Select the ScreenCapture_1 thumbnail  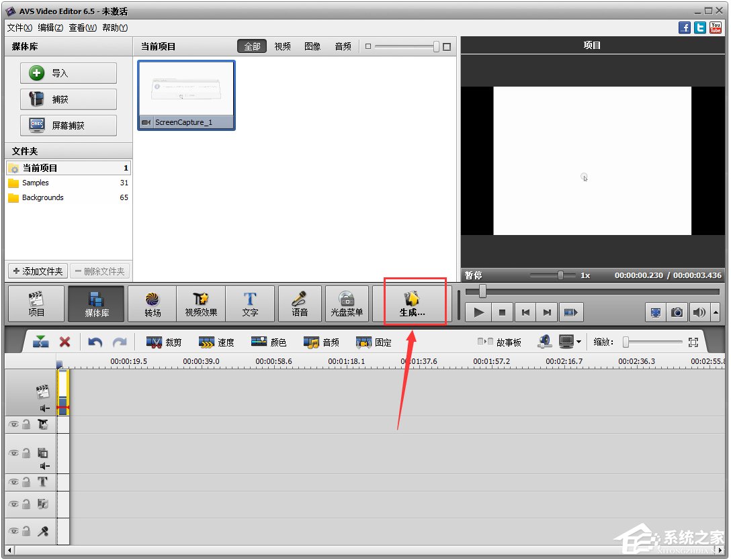(x=187, y=95)
